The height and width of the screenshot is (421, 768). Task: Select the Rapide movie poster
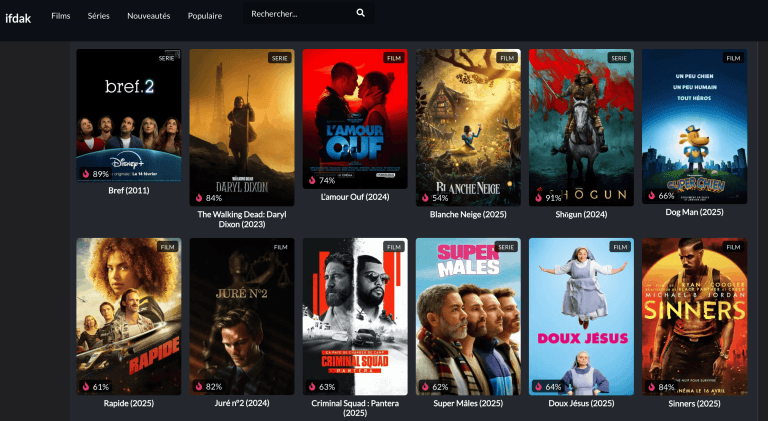129,315
